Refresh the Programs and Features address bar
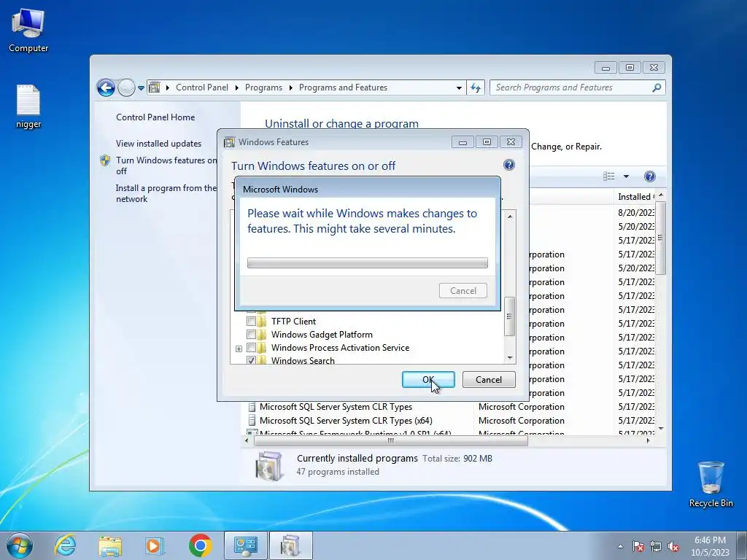747x560 pixels. click(476, 87)
